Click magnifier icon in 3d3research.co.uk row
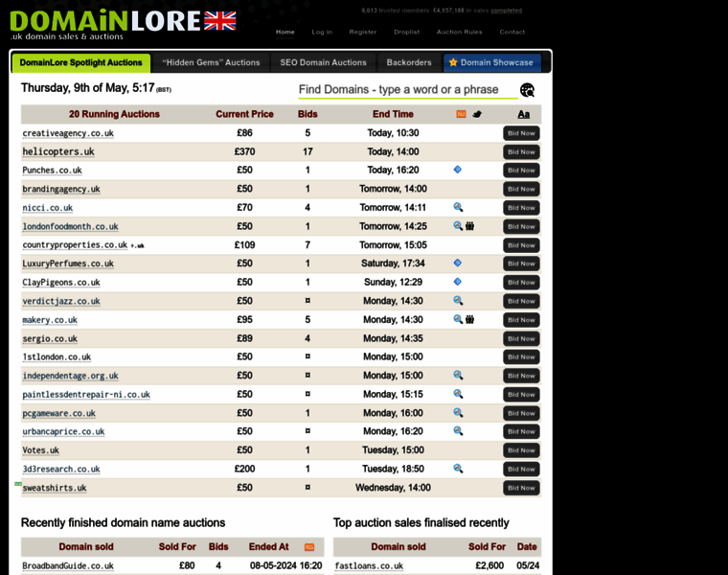 458,469
